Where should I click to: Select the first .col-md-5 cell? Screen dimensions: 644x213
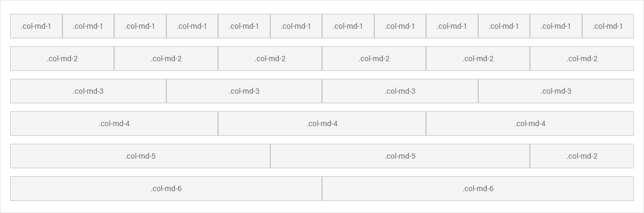140,156
